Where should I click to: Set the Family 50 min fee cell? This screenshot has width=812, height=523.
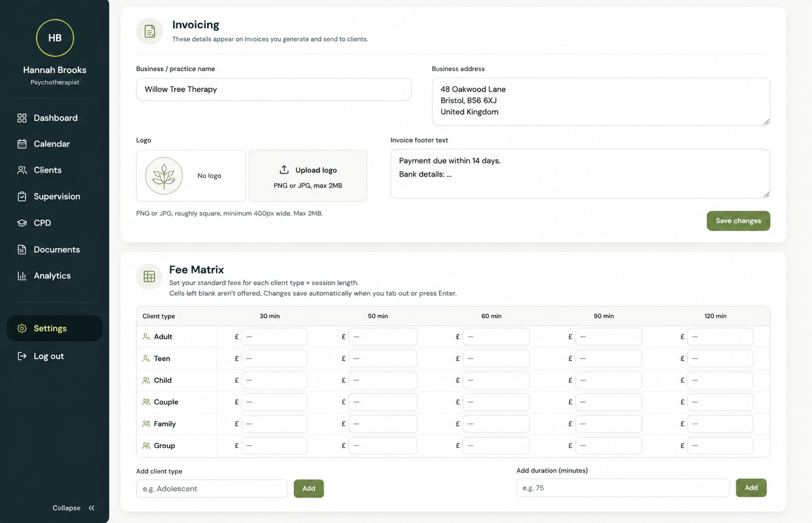383,424
